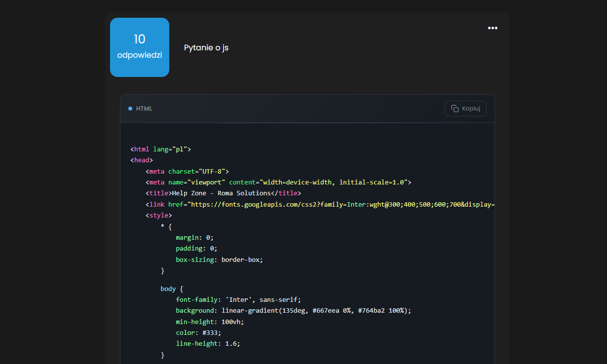The image size is (607, 364).
Task: Click the fonts.googleapis.com link href line
Action: click(320, 205)
